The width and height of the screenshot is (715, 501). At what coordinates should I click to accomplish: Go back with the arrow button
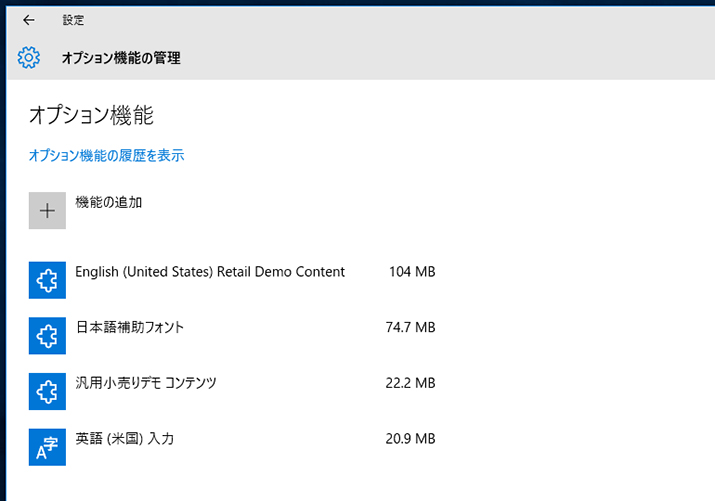[29, 20]
